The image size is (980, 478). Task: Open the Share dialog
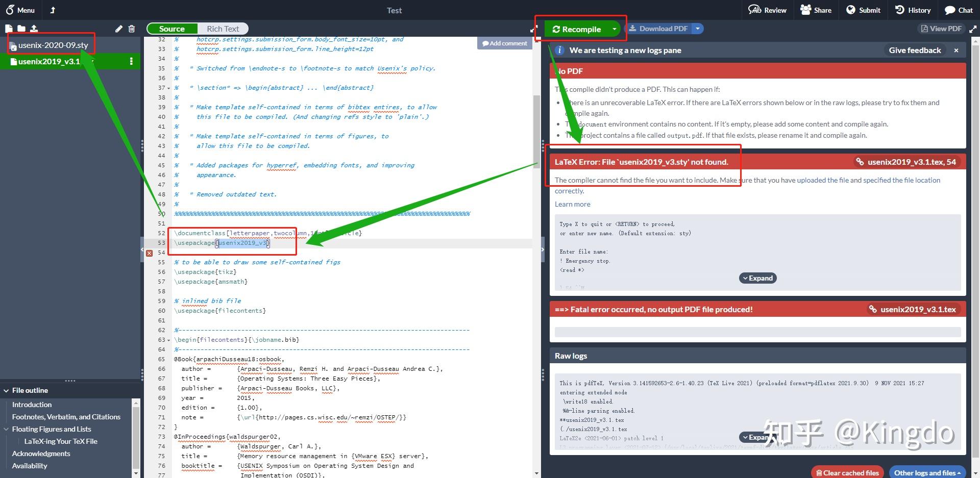pos(815,10)
